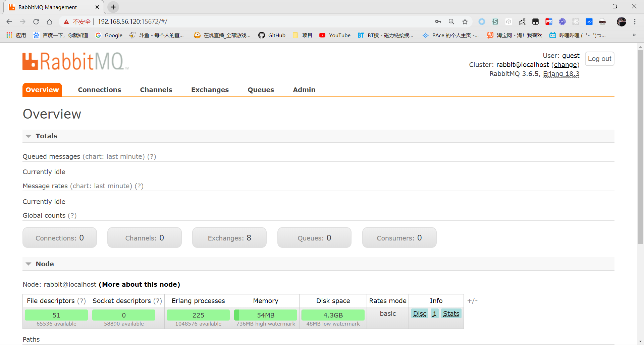
Task: Switch to the Channels tab
Action: (x=156, y=90)
